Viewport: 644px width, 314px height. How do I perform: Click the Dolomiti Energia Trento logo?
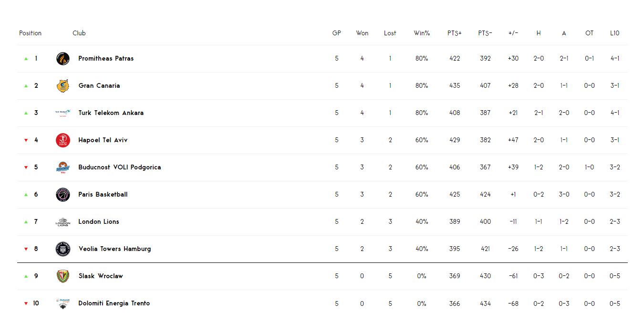tap(62, 303)
